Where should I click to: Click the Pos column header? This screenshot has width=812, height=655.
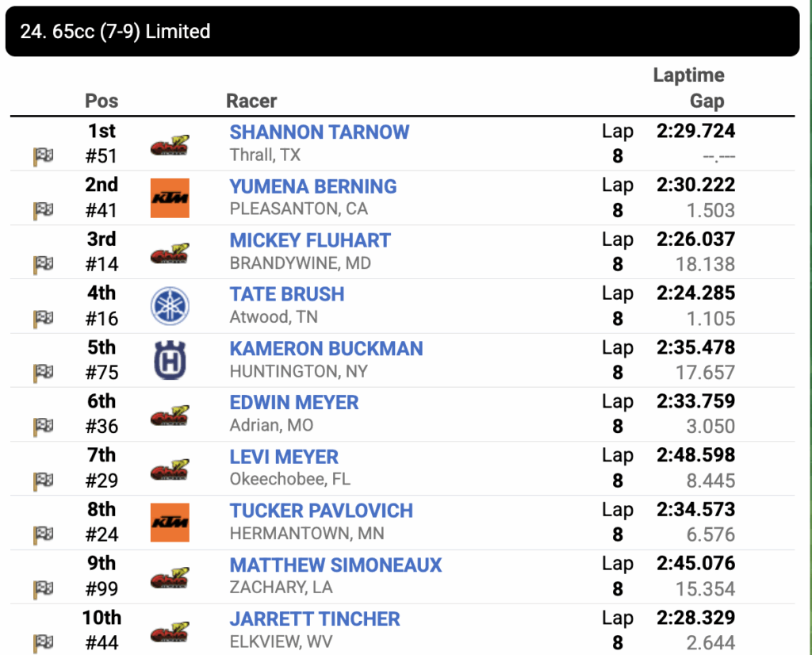[x=101, y=101]
